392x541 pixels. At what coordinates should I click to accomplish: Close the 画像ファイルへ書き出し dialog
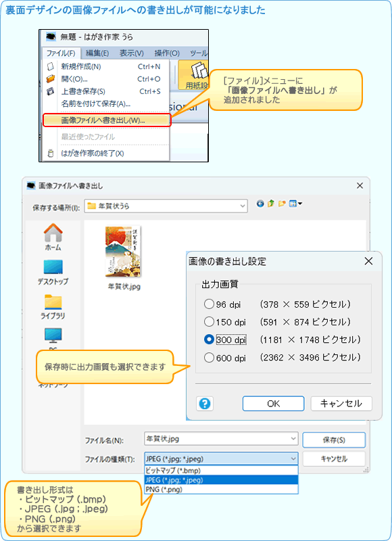coord(360,185)
